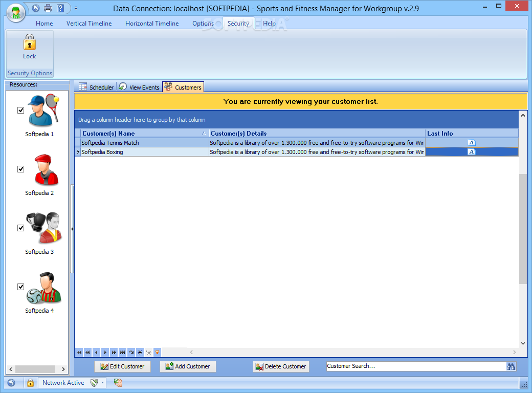Click the binoculars search icon
Screen dimensions: 532x393
(511, 366)
